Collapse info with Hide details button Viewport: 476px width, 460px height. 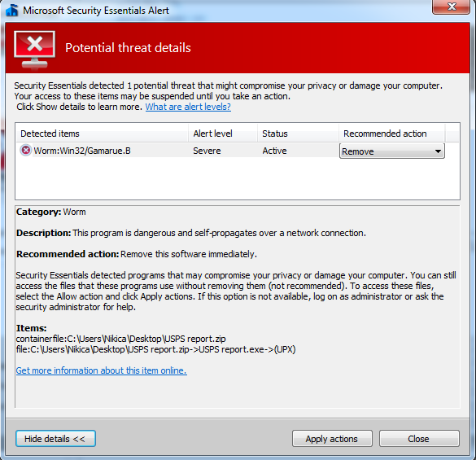(55, 439)
